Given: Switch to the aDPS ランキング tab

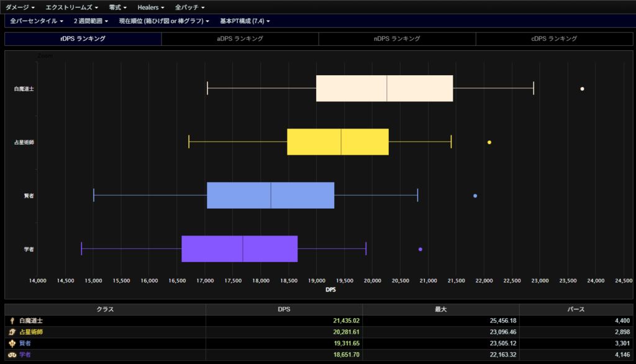Looking at the screenshot, I should pos(240,39).
